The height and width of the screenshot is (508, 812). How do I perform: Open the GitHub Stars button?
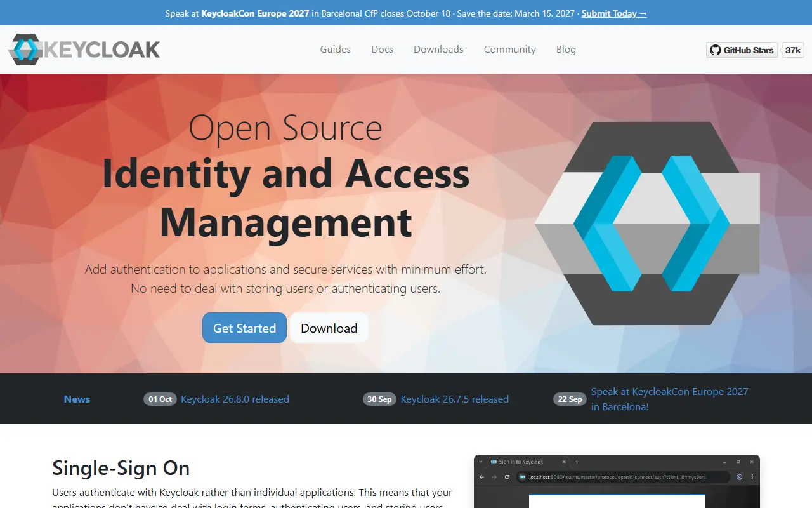click(x=742, y=50)
